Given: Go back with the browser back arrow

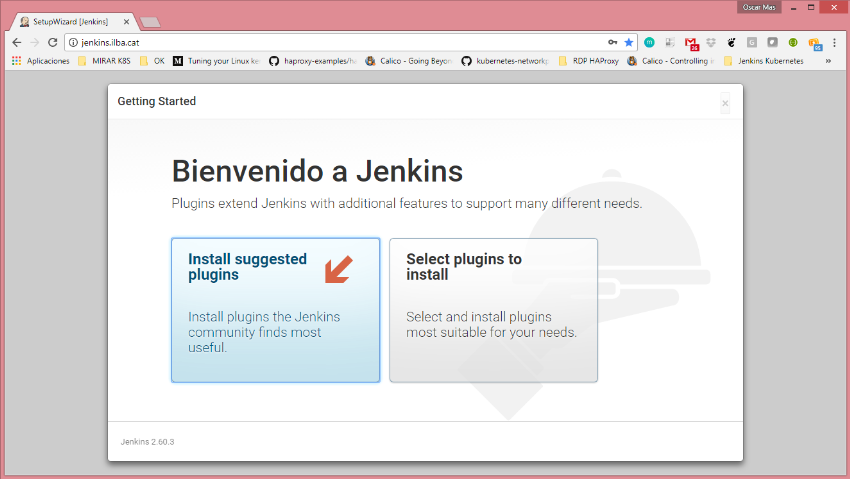Looking at the screenshot, I should coord(17,42).
